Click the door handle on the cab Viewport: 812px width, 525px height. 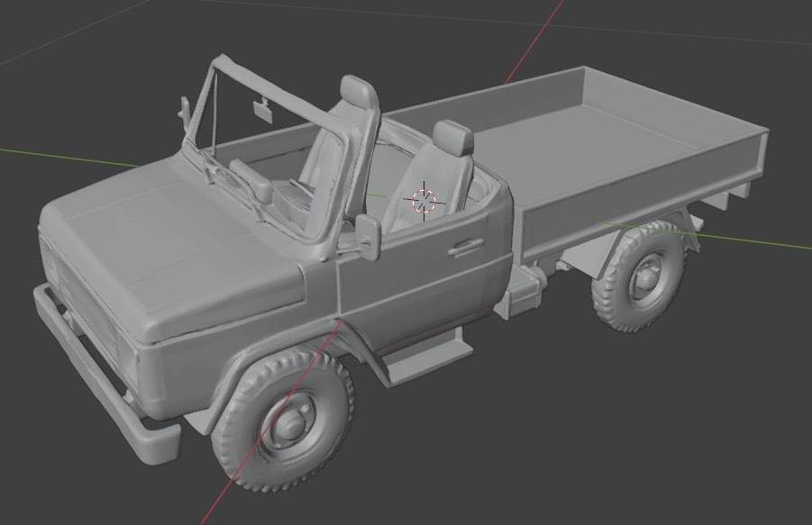pos(466,245)
